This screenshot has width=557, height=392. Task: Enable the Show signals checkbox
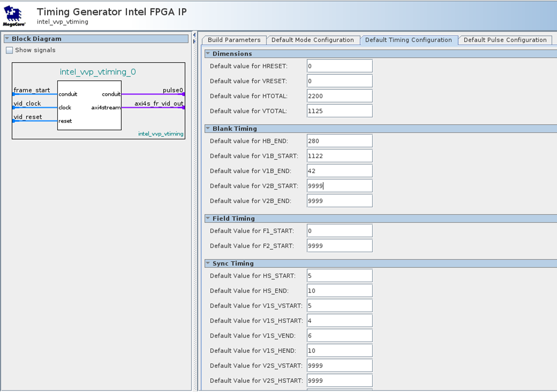[x=9, y=50]
